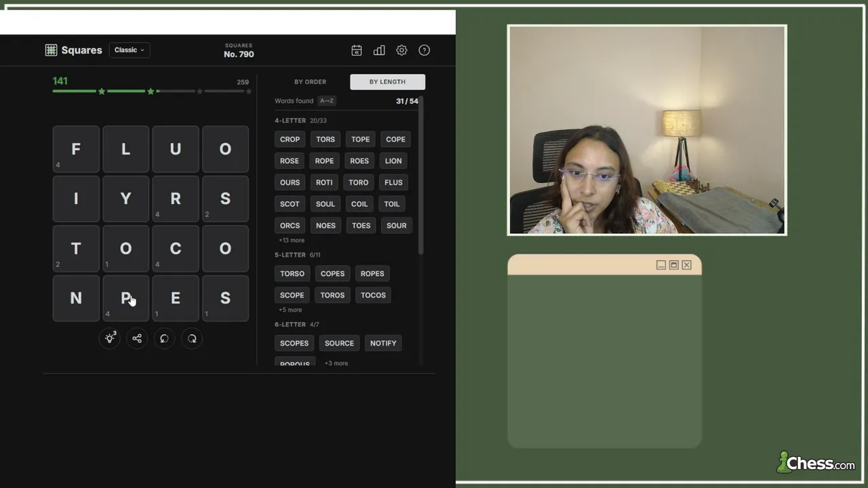This screenshot has width=868, height=488.
Task: Click the score progress bar
Action: coord(152,91)
